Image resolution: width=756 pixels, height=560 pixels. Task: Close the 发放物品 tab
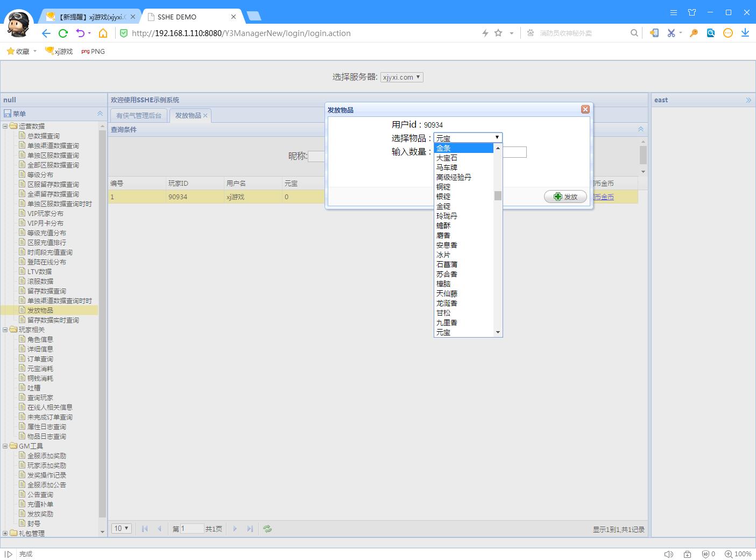(x=206, y=116)
